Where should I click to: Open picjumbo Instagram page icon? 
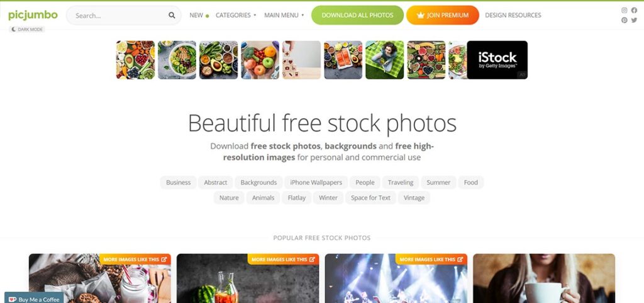625,10
